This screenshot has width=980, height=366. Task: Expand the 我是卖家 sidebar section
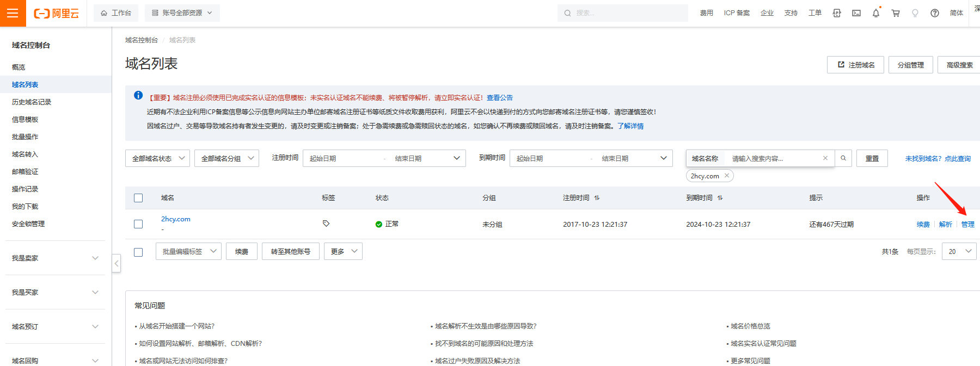click(x=56, y=258)
